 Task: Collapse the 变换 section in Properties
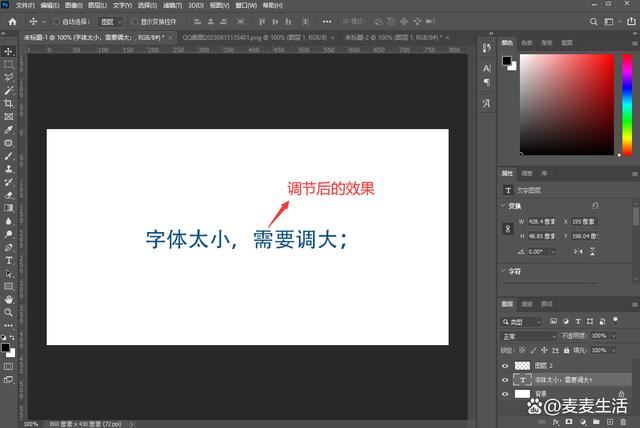505,206
